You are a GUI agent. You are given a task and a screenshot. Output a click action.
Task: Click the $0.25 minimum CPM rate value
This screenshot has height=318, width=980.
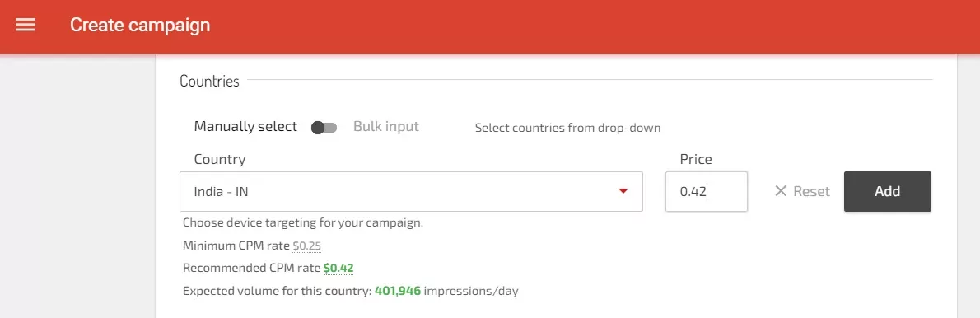point(307,246)
